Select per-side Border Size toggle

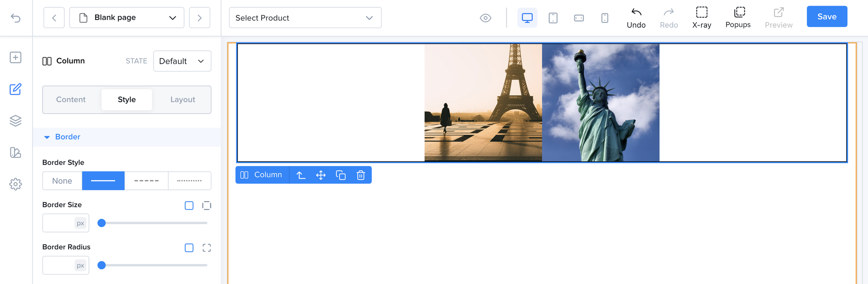tap(207, 206)
